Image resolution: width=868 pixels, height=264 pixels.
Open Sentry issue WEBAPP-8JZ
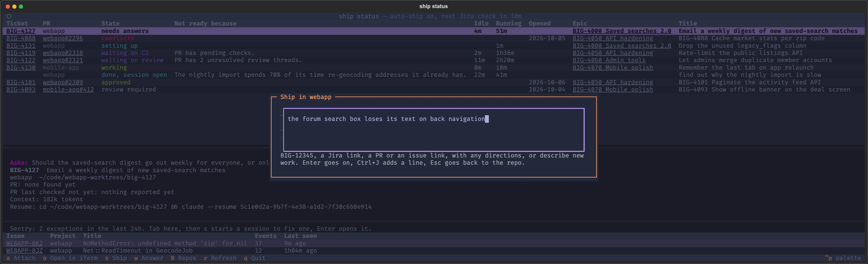[x=25, y=251]
